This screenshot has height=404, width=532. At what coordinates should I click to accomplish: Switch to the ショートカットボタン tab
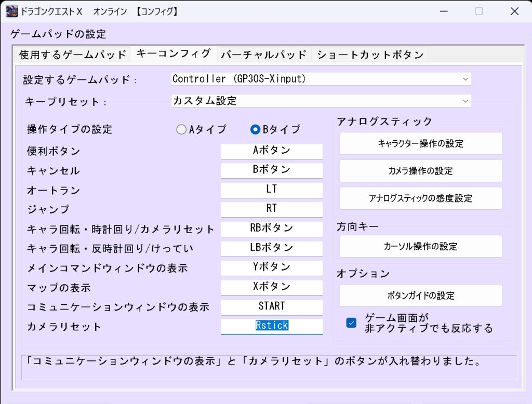point(370,55)
